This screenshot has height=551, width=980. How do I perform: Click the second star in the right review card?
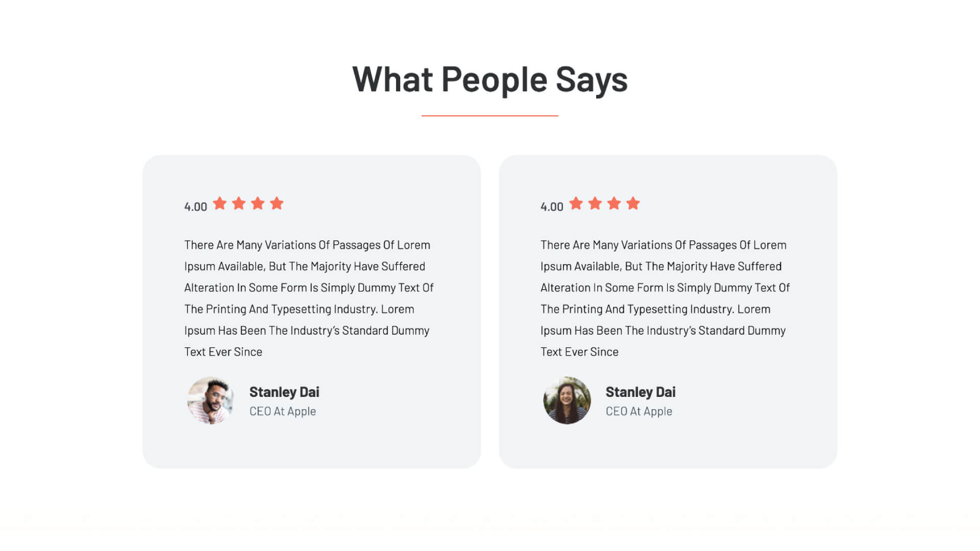point(595,203)
